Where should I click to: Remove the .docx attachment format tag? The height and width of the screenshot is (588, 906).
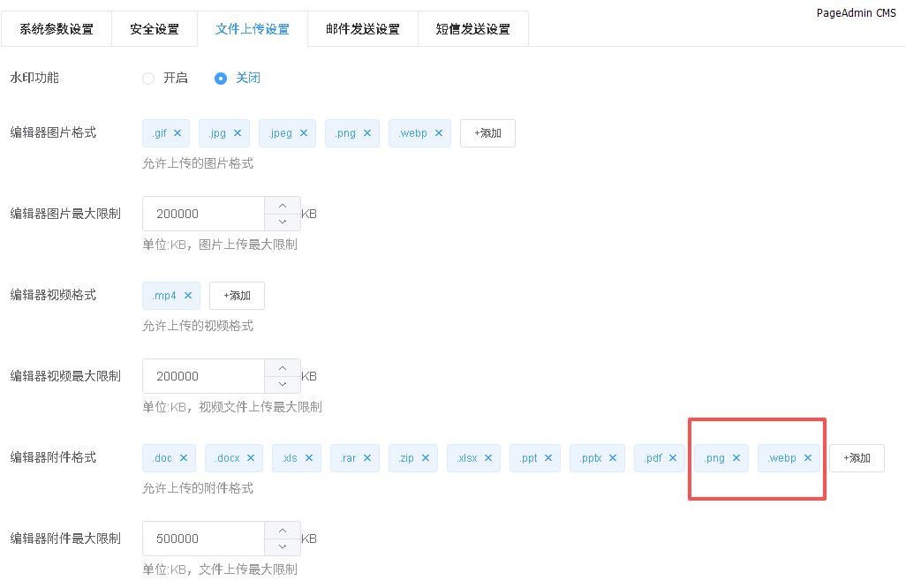click(251, 458)
